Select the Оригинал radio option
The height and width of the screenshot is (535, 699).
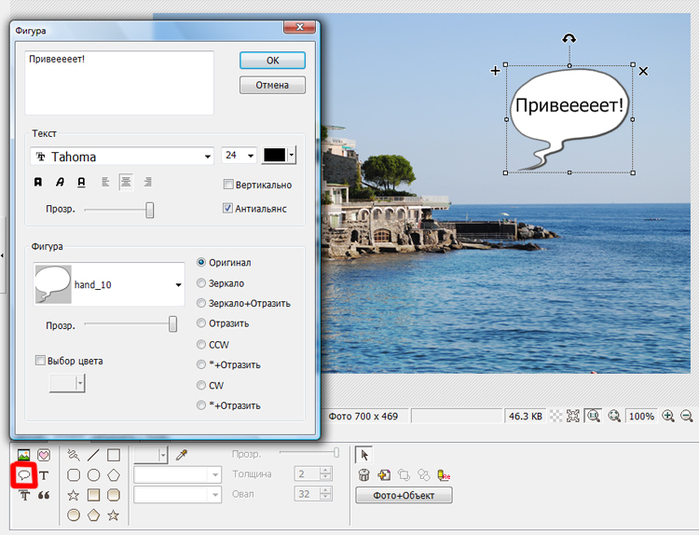point(201,263)
